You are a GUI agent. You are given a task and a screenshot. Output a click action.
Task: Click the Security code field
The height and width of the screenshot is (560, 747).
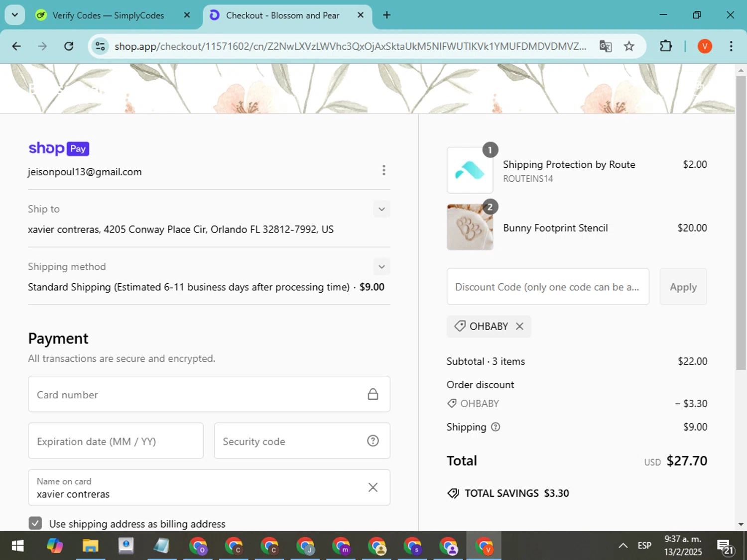[x=302, y=441]
